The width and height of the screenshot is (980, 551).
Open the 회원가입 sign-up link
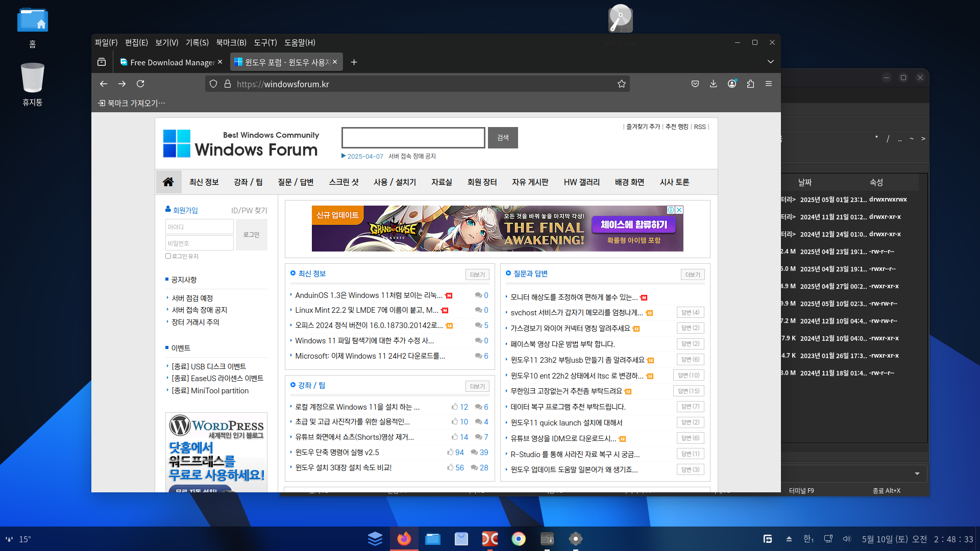click(x=185, y=210)
